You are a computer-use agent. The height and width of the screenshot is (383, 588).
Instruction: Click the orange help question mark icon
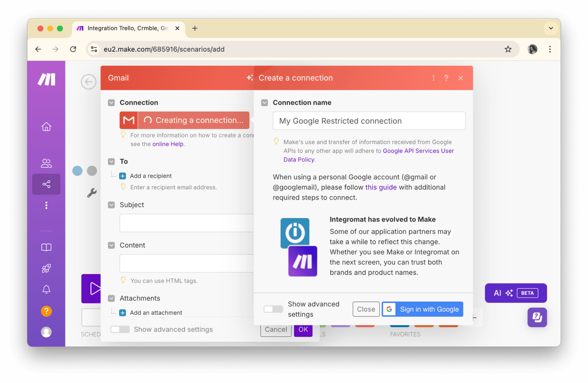point(46,311)
